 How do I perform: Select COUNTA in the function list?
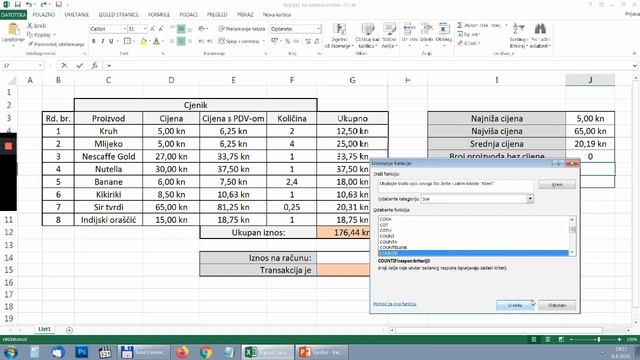click(388, 242)
